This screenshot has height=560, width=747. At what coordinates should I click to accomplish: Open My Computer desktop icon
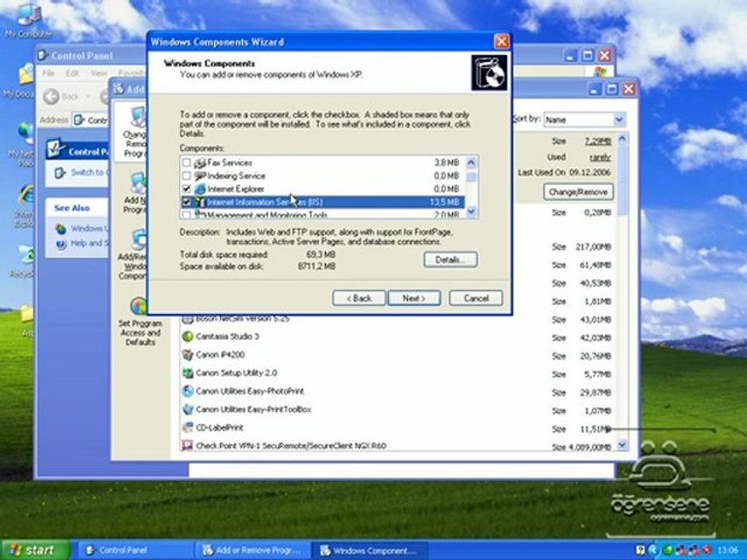[x=29, y=20]
